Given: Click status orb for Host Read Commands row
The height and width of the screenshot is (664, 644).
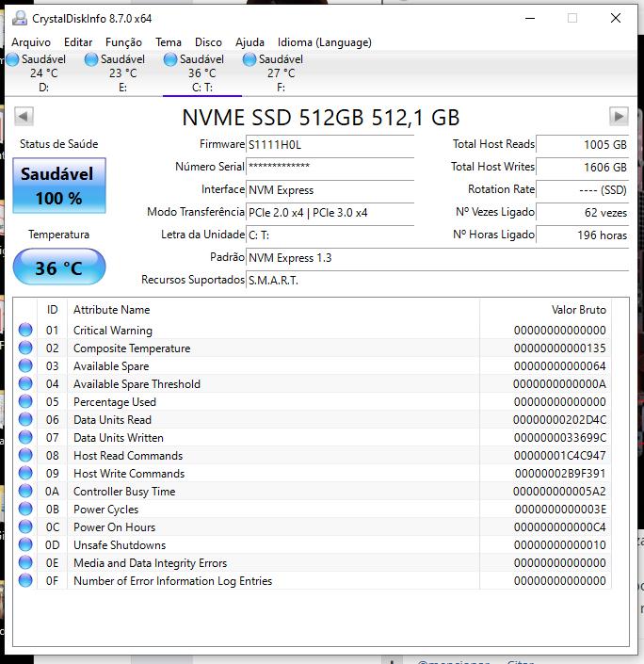Looking at the screenshot, I should [x=25, y=455].
